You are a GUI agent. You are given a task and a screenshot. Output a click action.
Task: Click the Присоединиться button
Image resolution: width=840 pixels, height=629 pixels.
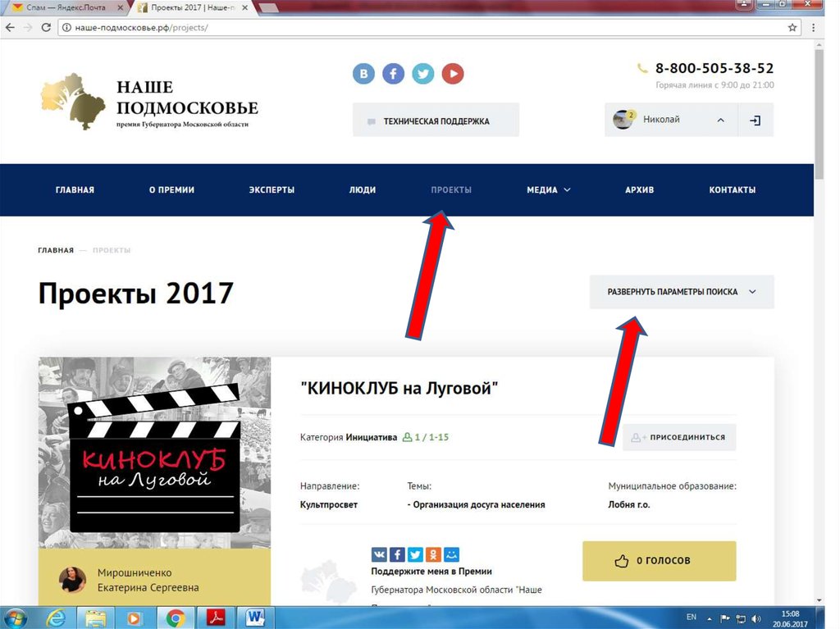pos(679,437)
